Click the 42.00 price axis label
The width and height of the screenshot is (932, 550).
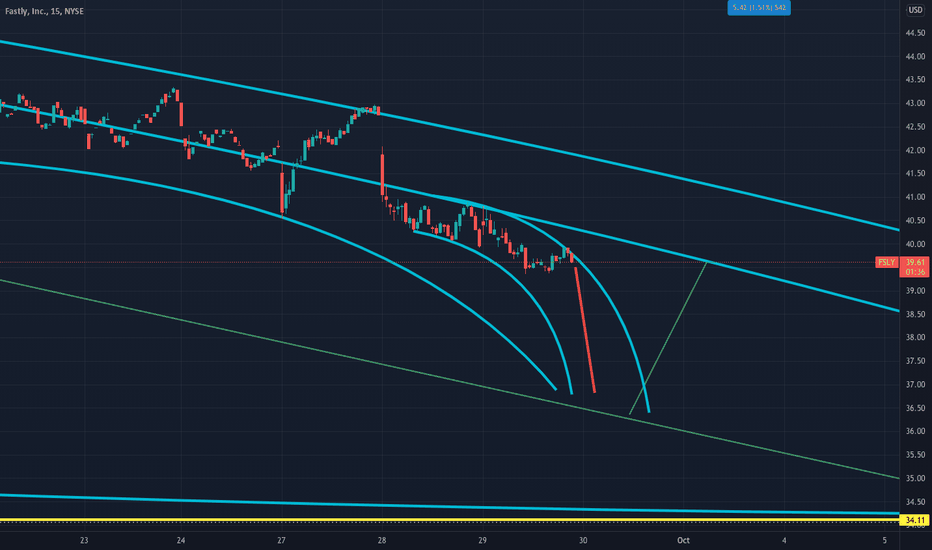pyautogui.click(x=915, y=150)
